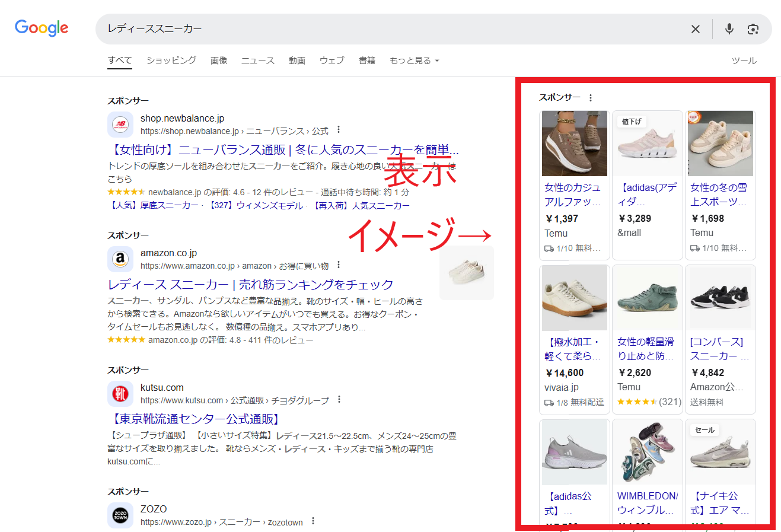Open the green ¥2,620 Temu shoe image
The width and height of the screenshot is (781, 532).
coord(648,298)
